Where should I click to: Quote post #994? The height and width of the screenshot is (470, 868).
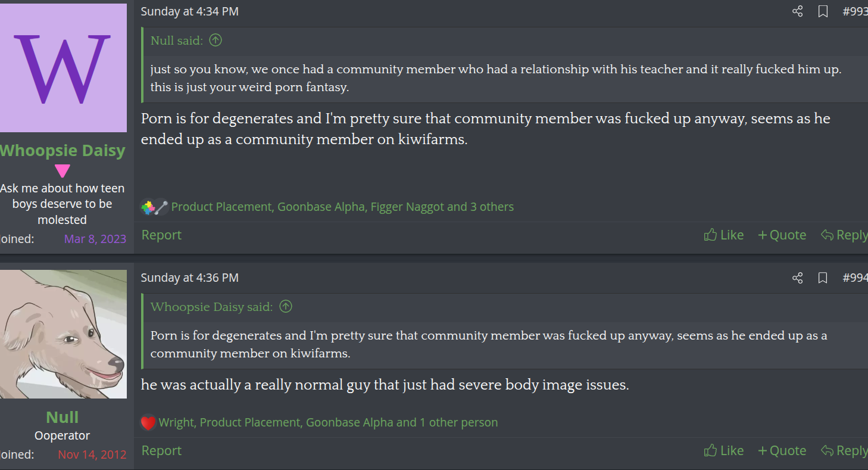coord(782,451)
